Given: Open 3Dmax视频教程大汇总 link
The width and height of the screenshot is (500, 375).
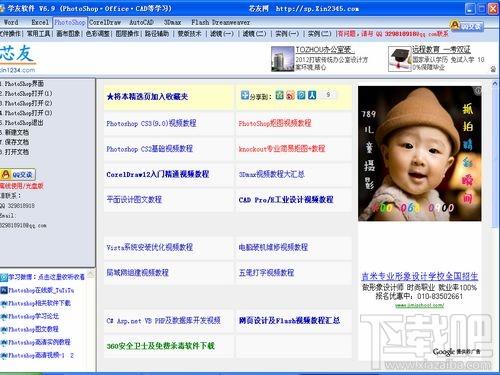Looking at the screenshot, I should pyautogui.click(x=272, y=174).
